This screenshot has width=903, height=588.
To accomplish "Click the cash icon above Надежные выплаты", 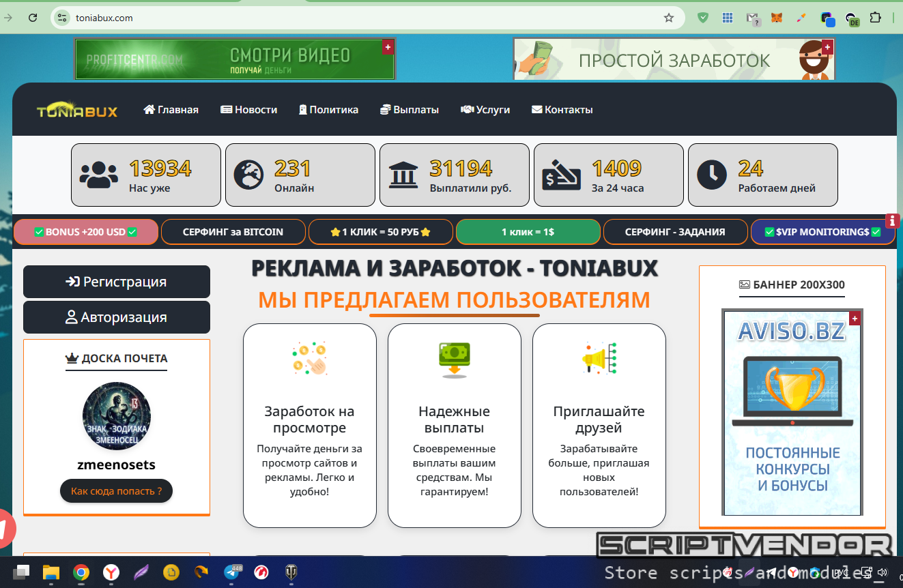I will pyautogui.click(x=455, y=360).
